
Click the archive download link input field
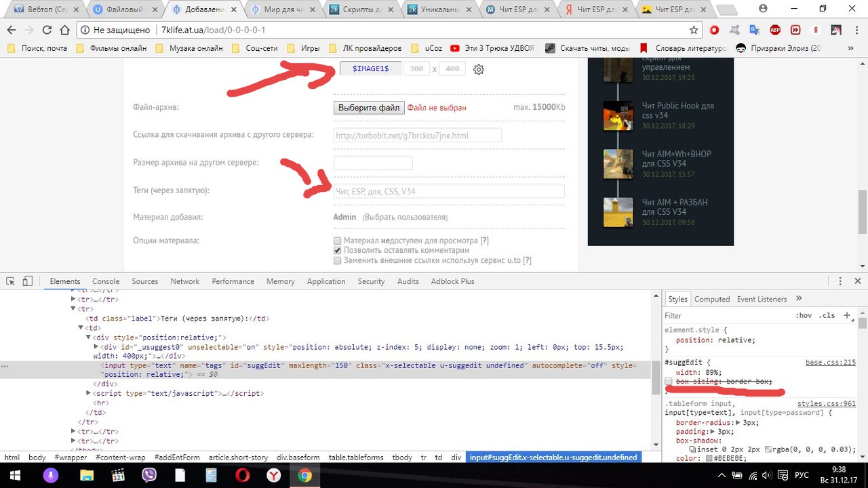tap(418, 136)
